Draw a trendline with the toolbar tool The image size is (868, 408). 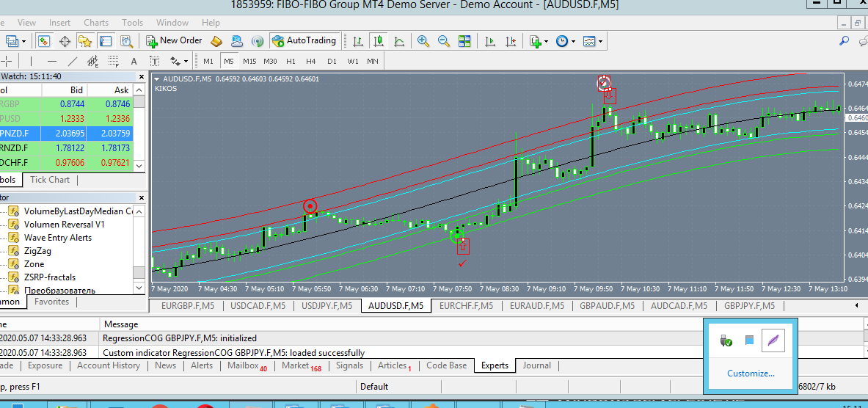click(73, 61)
